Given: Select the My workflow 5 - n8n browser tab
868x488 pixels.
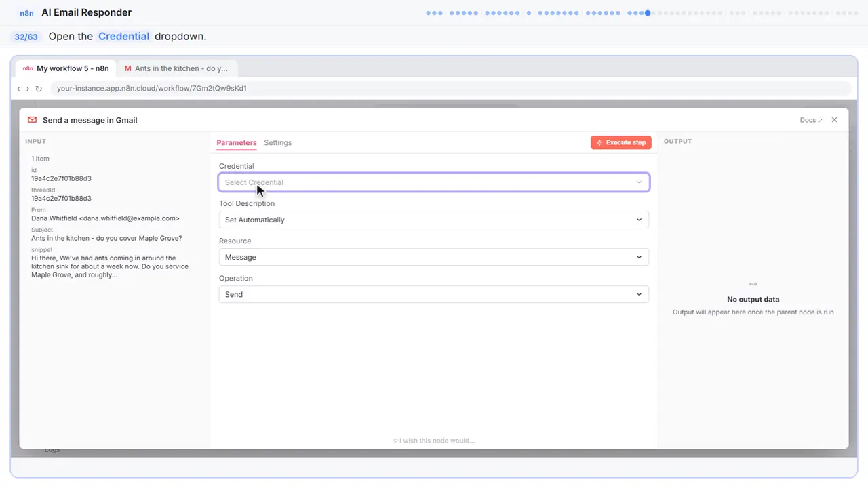Looking at the screenshot, I should 66,68.
